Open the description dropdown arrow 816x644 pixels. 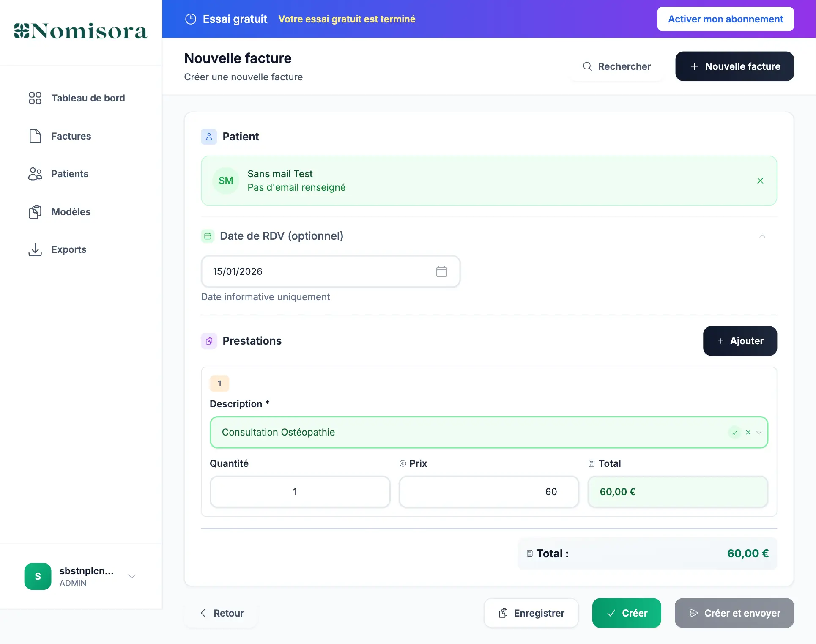(x=759, y=432)
